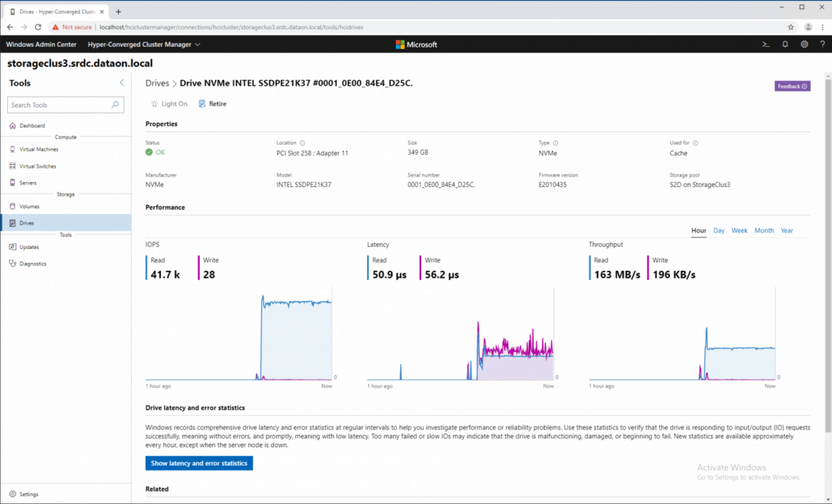Image resolution: width=832 pixels, height=504 pixels.
Task: Click the purple Feedback button
Action: click(792, 87)
